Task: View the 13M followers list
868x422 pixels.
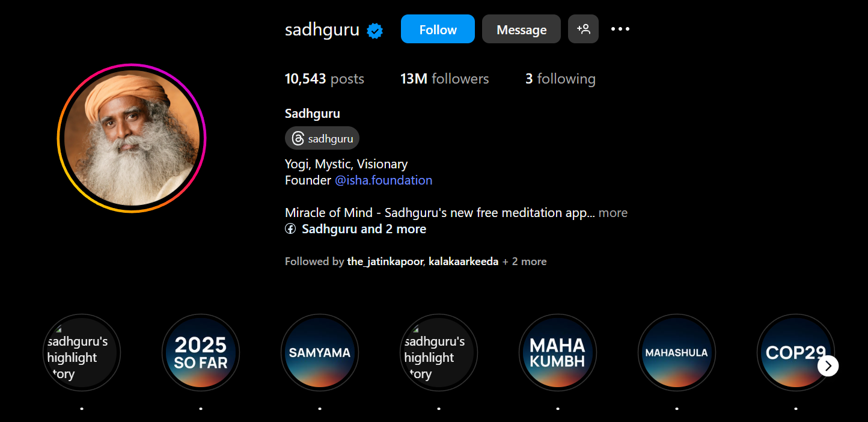Action: 445,79
